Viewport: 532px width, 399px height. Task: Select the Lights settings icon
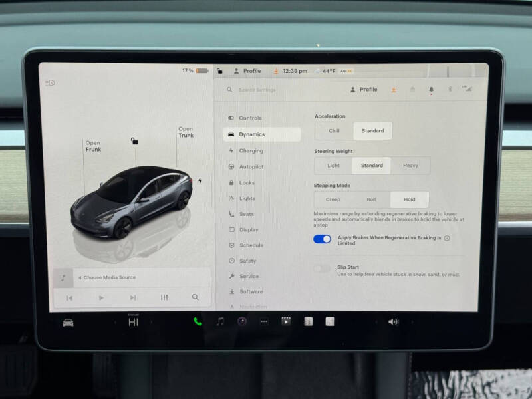232,198
